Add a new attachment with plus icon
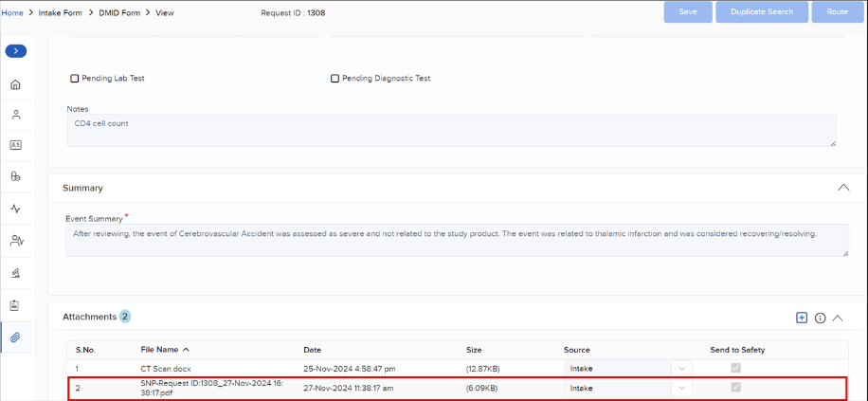Image resolution: width=868 pixels, height=401 pixels. click(x=802, y=318)
